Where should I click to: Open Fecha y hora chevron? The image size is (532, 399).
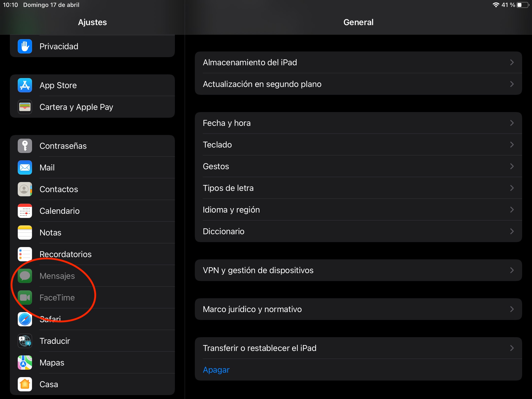[x=512, y=123]
